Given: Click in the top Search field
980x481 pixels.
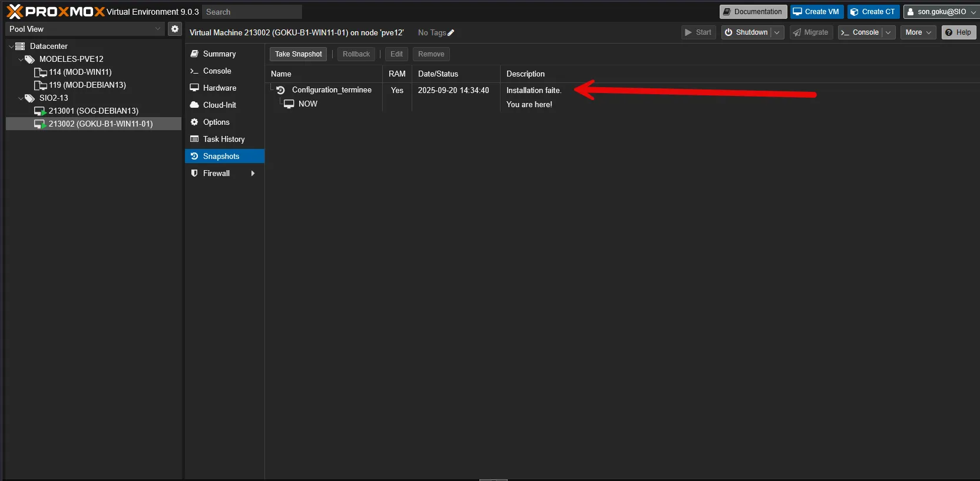Looking at the screenshot, I should [252, 12].
